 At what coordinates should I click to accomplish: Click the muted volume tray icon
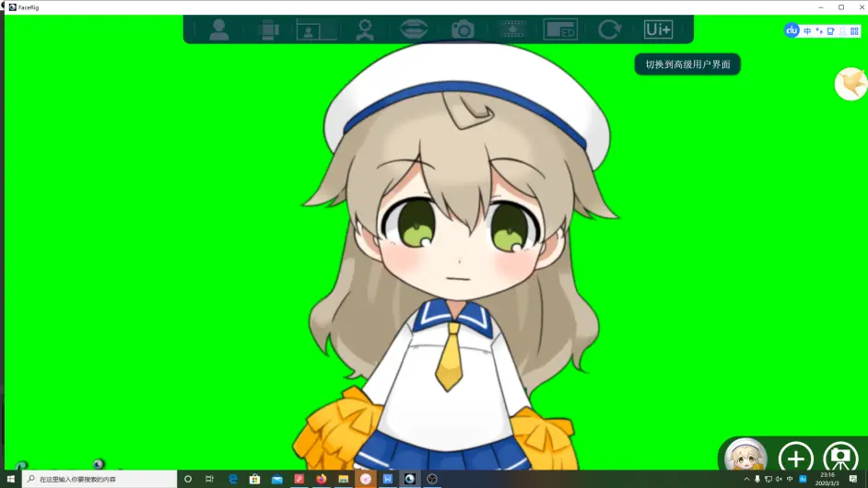pyautogui.click(x=779, y=479)
